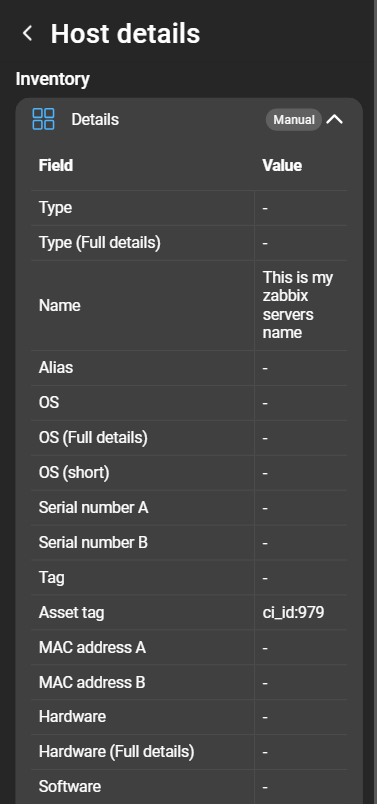Screen dimensions: 377x804
Task: Select the OS (Full details) field
Action: pos(93,438)
